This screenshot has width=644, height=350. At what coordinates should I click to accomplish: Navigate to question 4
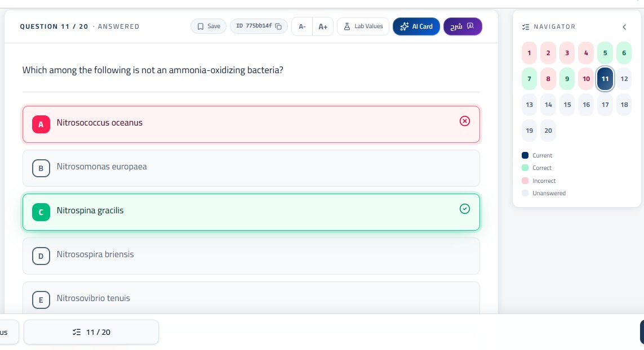(x=586, y=53)
